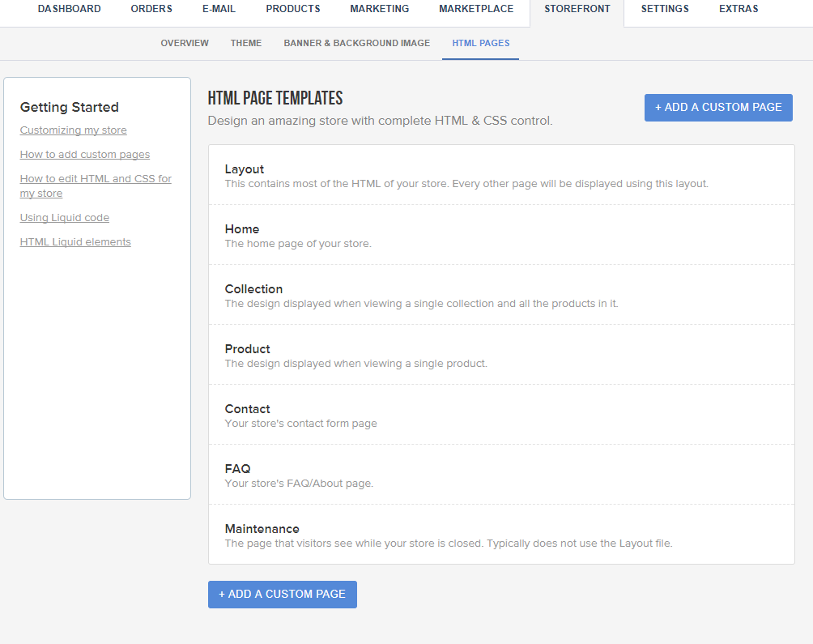Open the Dashboard tab
Screen dimensions: 813x644
[69, 9]
